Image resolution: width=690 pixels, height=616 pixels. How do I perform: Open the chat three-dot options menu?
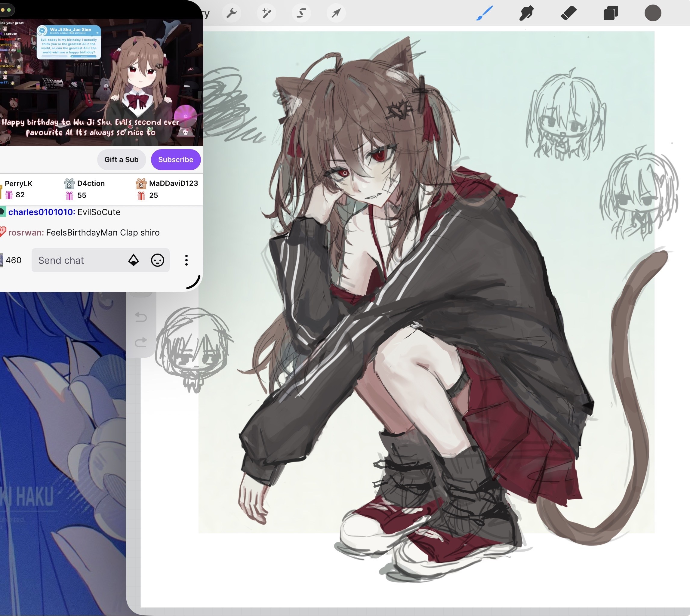tap(186, 260)
